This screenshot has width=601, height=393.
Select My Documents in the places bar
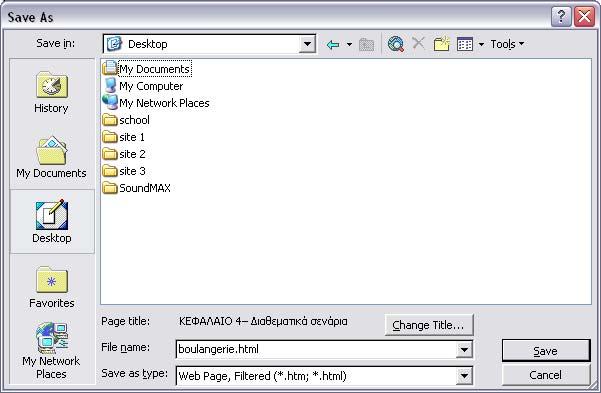pos(52,158)
